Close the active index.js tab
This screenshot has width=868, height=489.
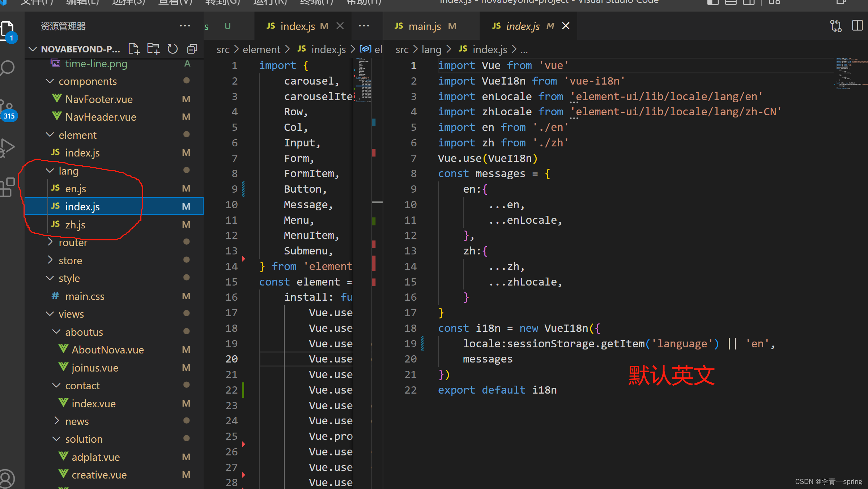click(566, 26)
